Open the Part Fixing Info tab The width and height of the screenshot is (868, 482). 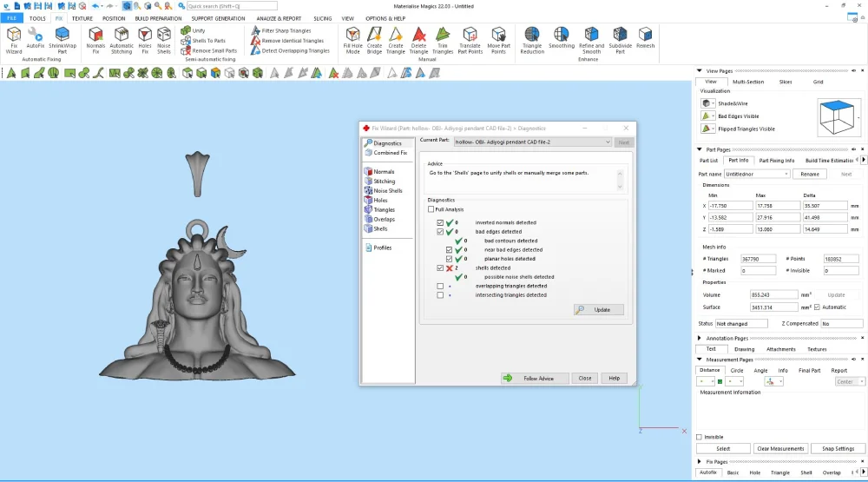(x=777, y=161)
